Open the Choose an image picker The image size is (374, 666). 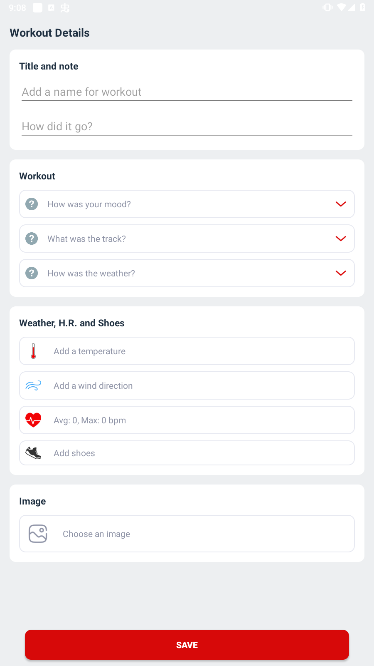point(187,534)
